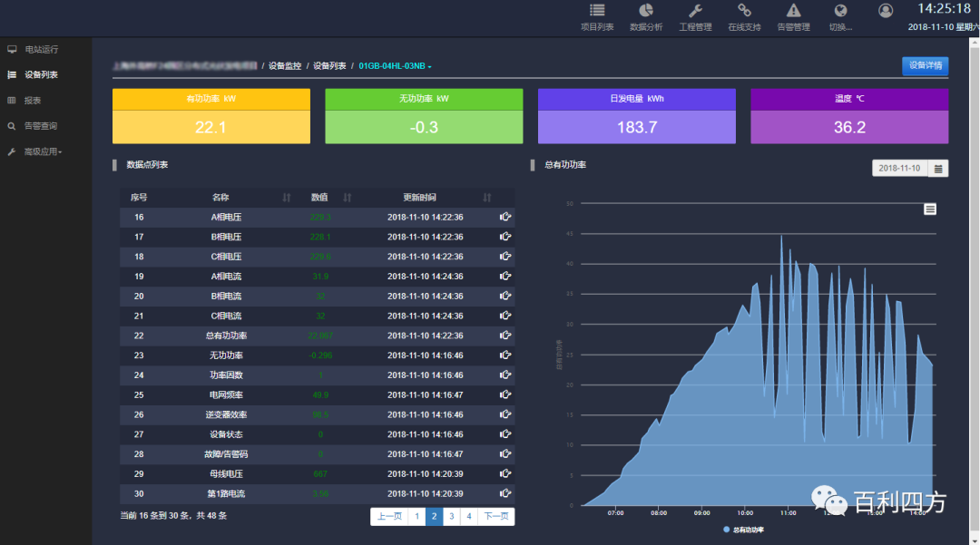This screenshot has height=545, width=980.
Task: Open the chart export hamburger menu
Action: (x=930, y=209)
